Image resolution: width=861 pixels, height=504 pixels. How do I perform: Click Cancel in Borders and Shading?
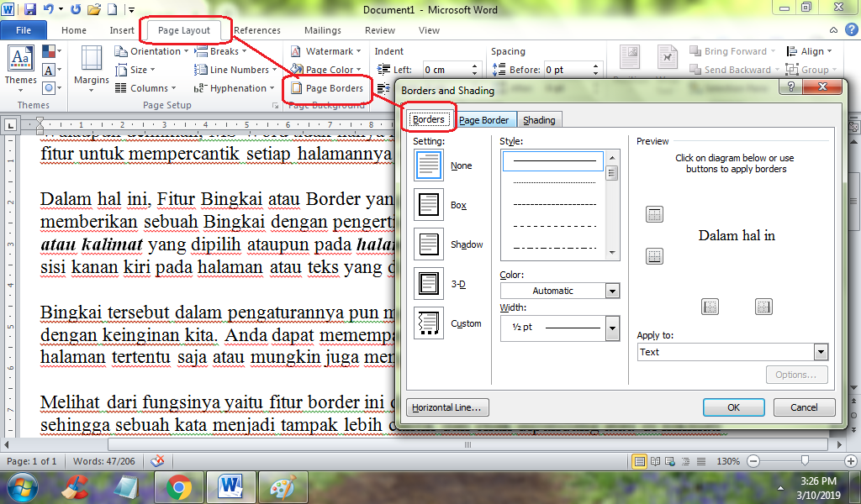click(x=804, y=407)
